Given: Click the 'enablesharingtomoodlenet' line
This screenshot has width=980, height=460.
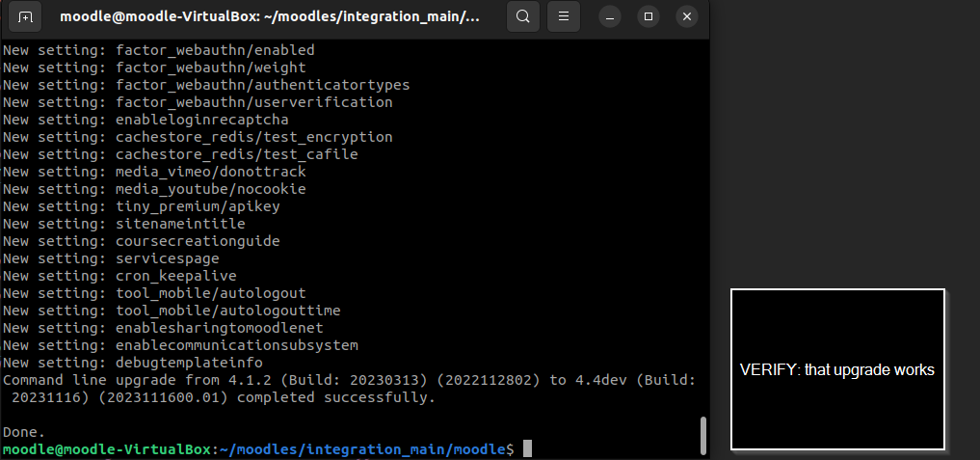Looking at the screenshot, I should tap(163, 328).
